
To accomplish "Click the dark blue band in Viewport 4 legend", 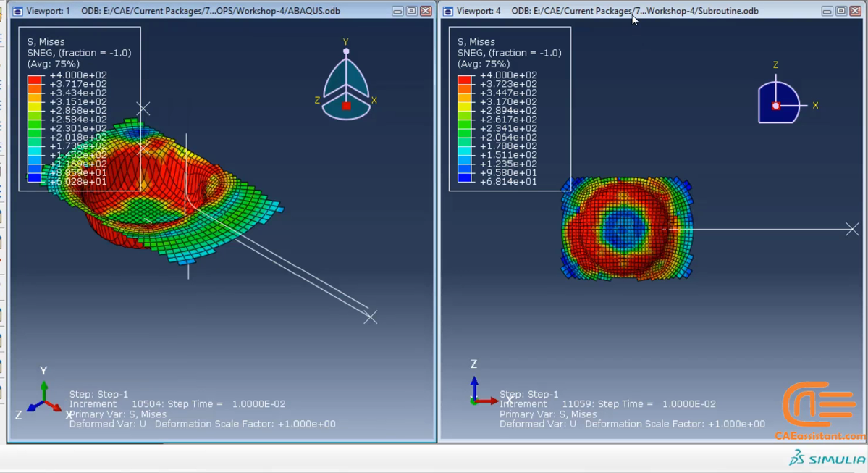I will [x=465, y=177].
